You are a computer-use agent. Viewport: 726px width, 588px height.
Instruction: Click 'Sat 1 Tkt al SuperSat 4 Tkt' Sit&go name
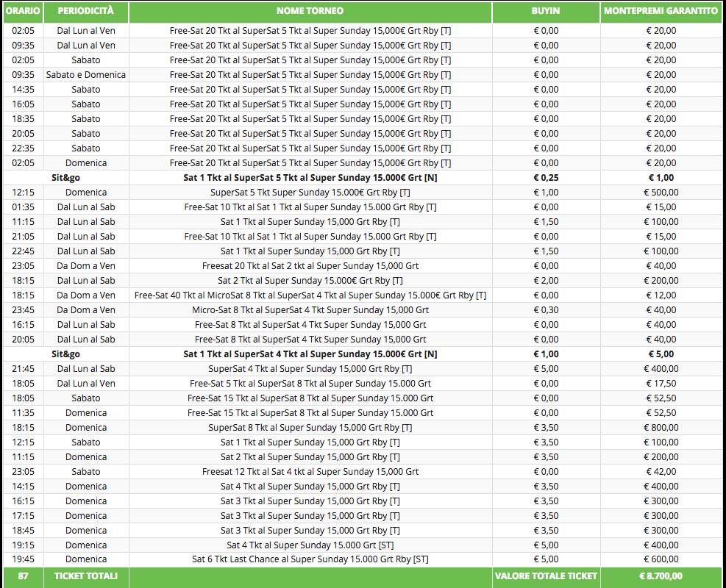310,354
